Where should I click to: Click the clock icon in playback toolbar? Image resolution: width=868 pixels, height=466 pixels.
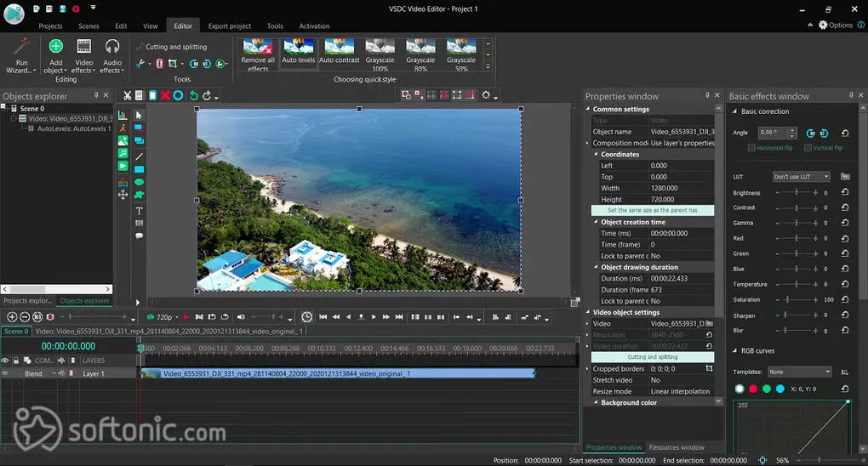coord(306,317)
